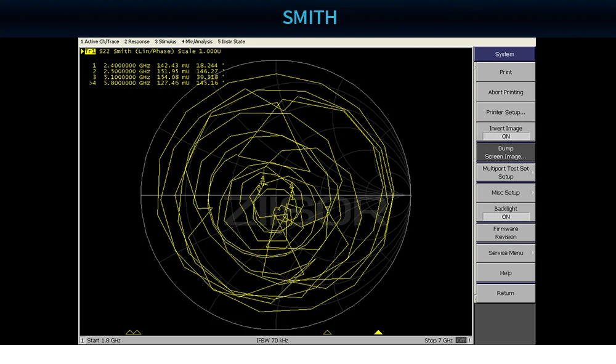Open the Stimulus menu
Viewport: 616px width, 364px height.
[166, 42]
